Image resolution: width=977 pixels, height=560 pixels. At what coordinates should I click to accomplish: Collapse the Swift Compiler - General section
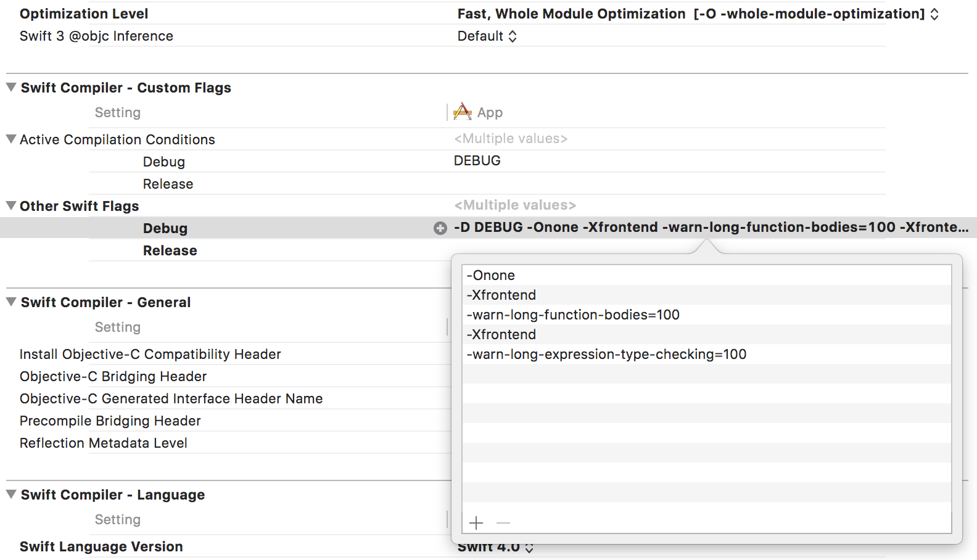point(11,302)
